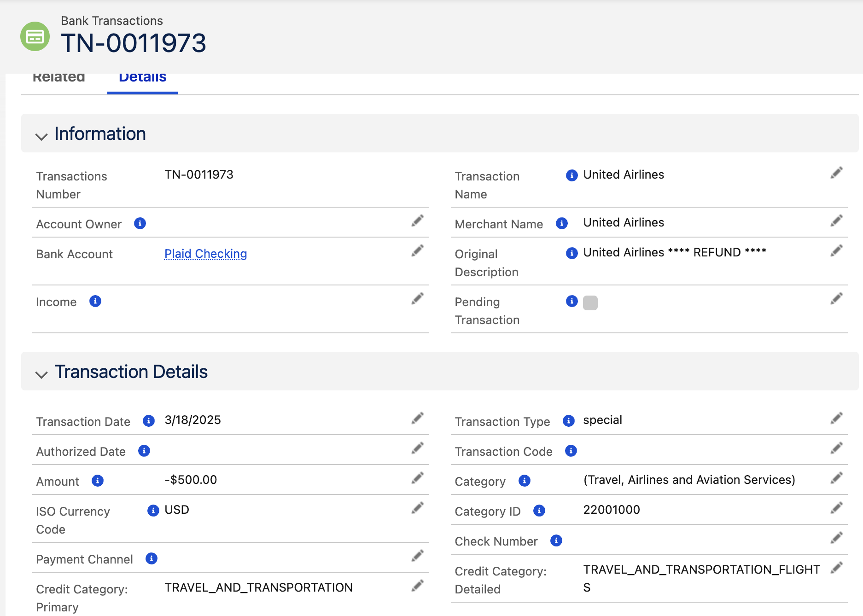Show help info for Pending Transaction
Image resolution: width=863 pixels, height=616 pixels.
572,301
